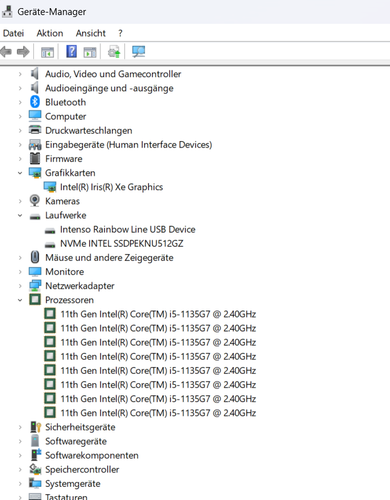Collapse the Laufwerke category
390x500 pixels.
(20, 215)
